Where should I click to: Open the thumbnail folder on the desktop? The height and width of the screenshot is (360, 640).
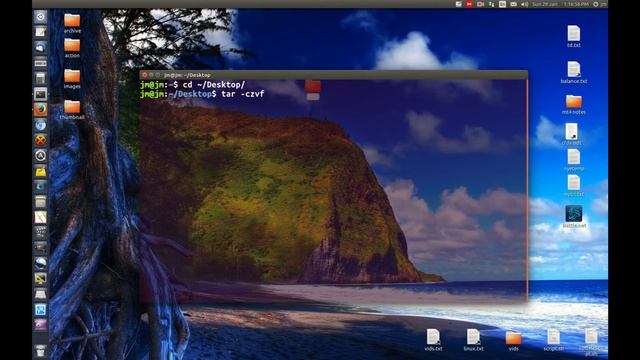[x=72, y=110]
